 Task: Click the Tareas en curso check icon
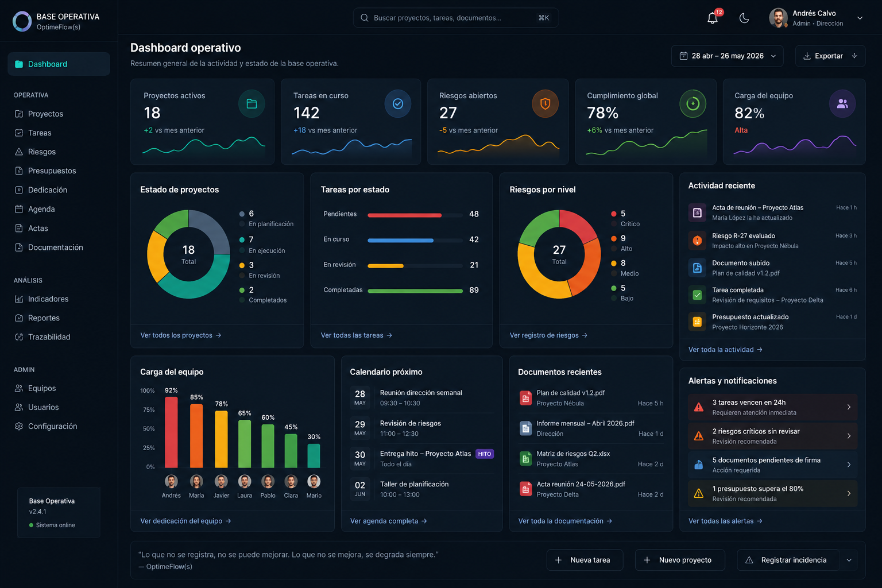click(398, 104)
